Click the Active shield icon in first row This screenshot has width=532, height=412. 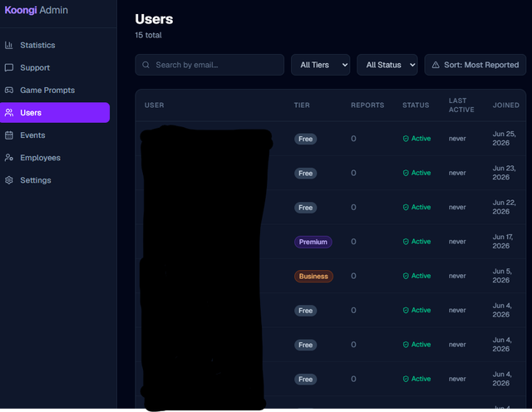pyautogui.click(x=406, y=139)
